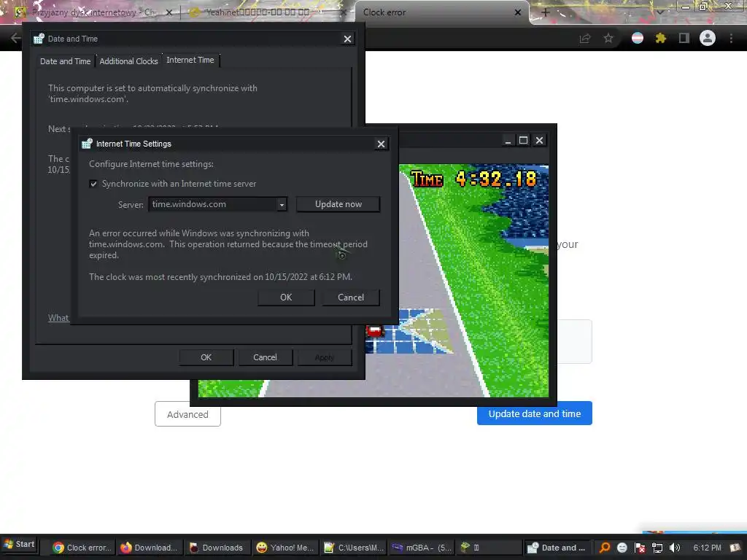The image size is (747, 560).
Task: Select the Internet Time tab
Action: pos(190,60)
